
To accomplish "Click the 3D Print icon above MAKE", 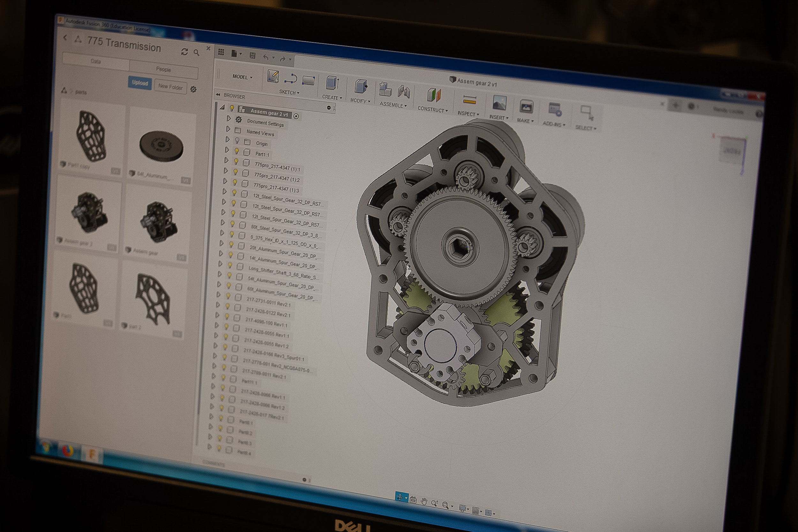I will 526,107.
